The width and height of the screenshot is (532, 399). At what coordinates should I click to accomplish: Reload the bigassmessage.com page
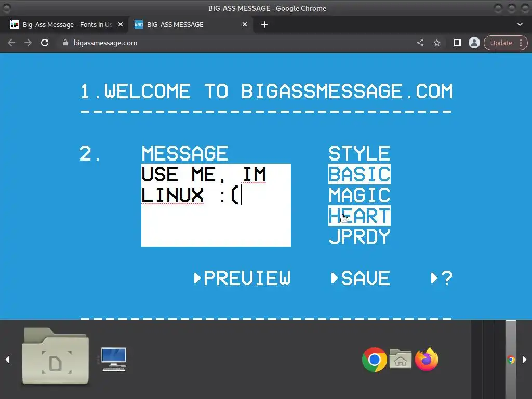pyautogui.click(x=45, y=43)
